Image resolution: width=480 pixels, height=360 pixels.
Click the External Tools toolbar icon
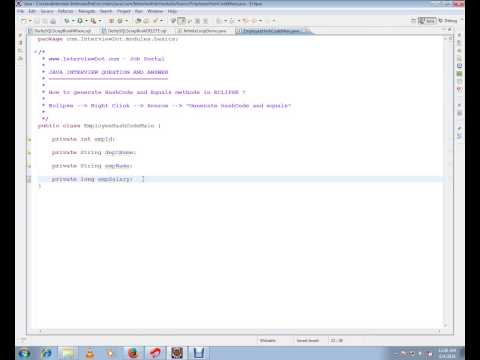tap(94, 21)
